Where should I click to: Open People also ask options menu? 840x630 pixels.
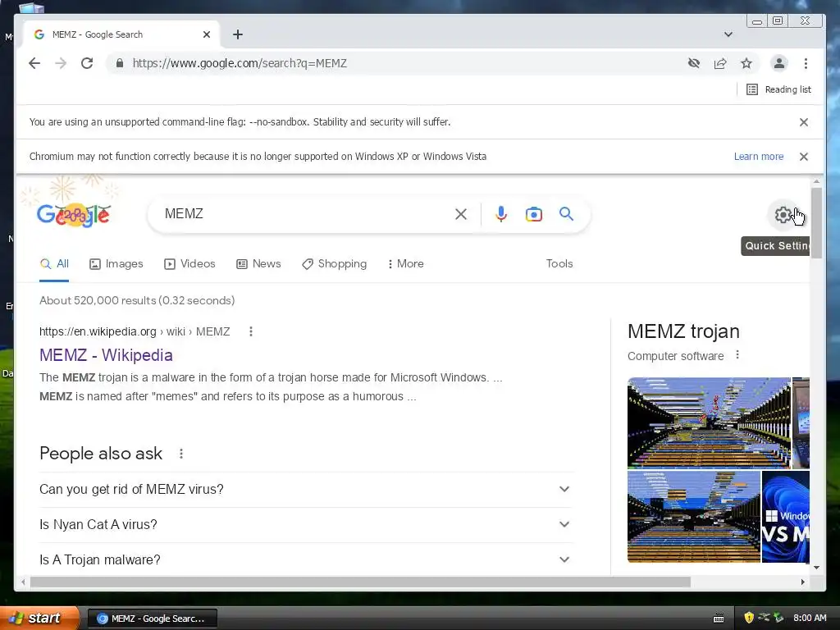point(181,454)
